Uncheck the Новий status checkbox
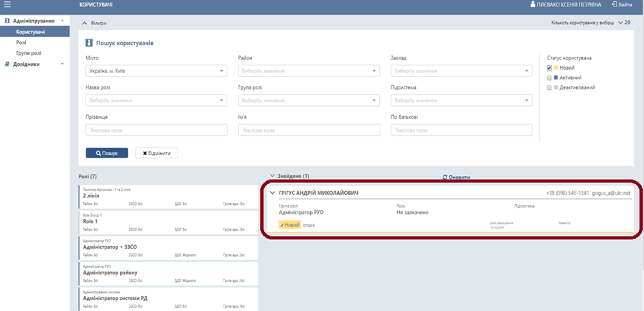 coord(549,68)
